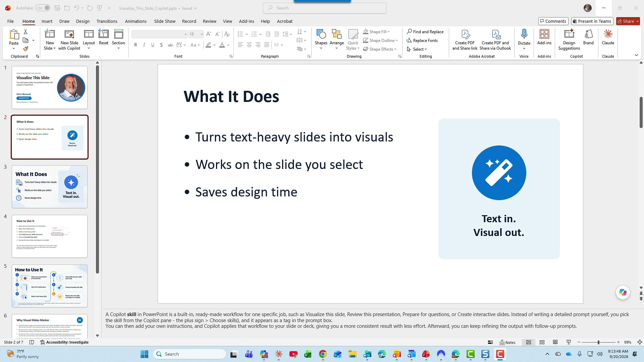The width and height of the screenshot is (644, 362).
Task: Switch to the Transitions tab
Action: [x=107, y=21]
